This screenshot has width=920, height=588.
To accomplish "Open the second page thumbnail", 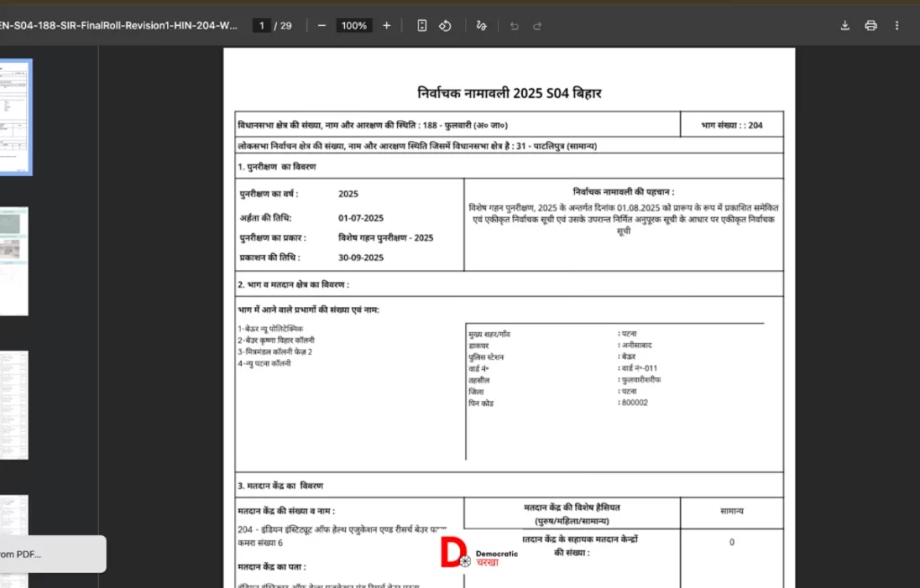I will click(x=14, y=260).
